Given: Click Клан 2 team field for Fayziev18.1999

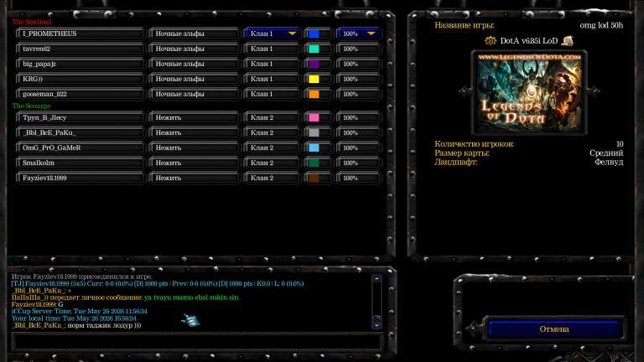Looking at the screenshot, I should tap(272, 178).
